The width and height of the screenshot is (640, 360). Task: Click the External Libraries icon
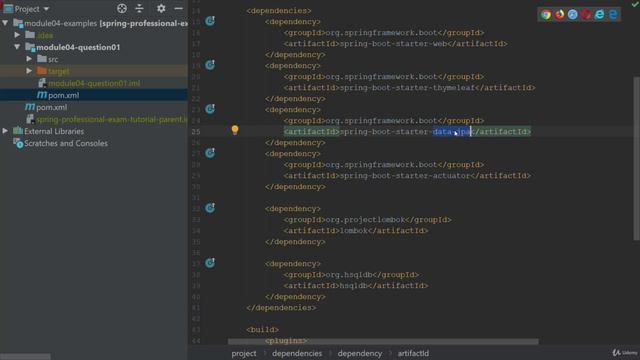click(x=18, y=131)
